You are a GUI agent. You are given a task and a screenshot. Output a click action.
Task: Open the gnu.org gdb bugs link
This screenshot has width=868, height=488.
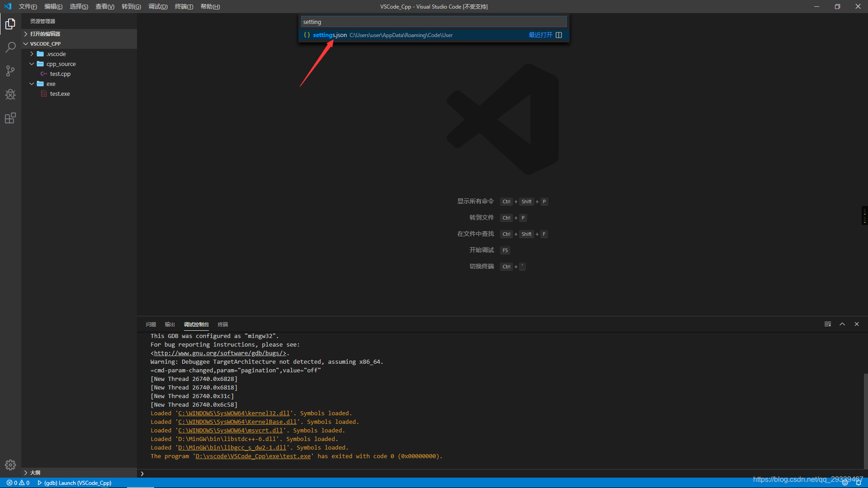pos(220,353)
